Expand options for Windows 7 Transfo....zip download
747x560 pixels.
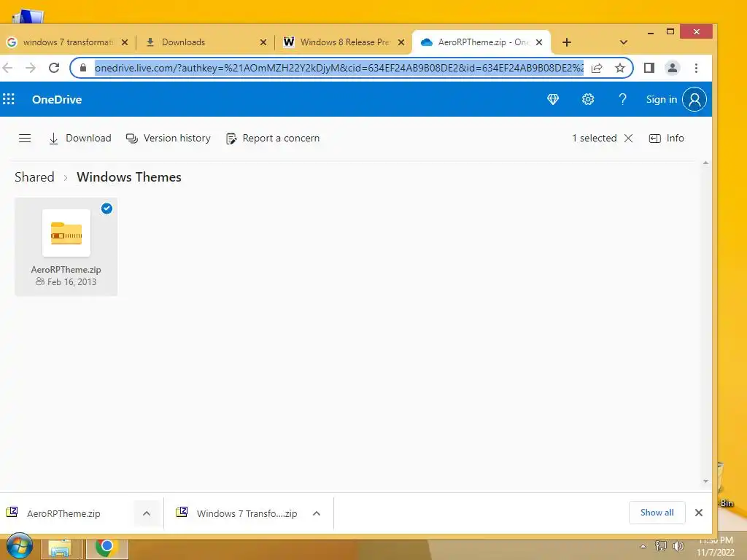pyautogui.click(x=317, y=513)
